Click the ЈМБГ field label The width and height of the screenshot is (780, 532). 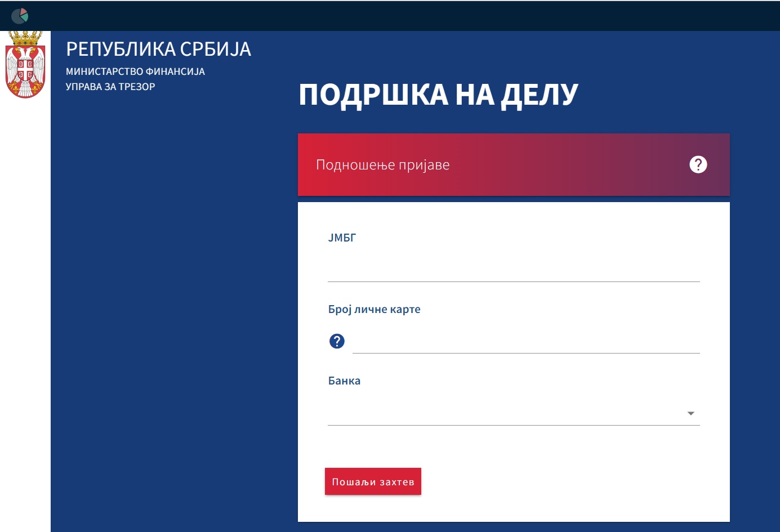342,238
